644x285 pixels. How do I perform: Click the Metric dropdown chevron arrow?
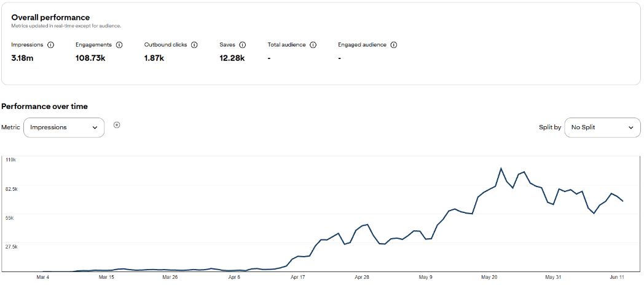[95, 128]
